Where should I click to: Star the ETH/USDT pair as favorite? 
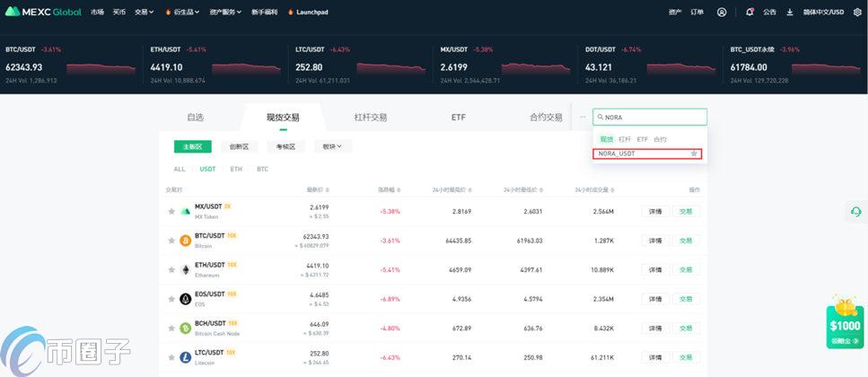(171, 270)
